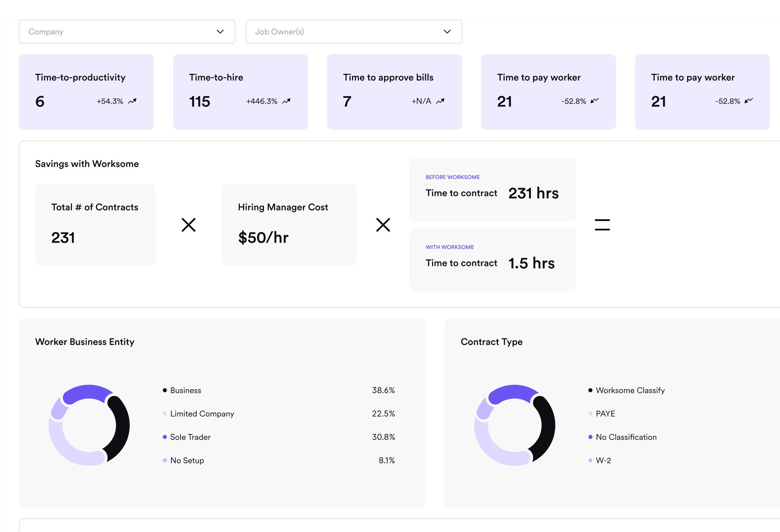
Task: Click the Business legend entry
Action: point(186,390)
